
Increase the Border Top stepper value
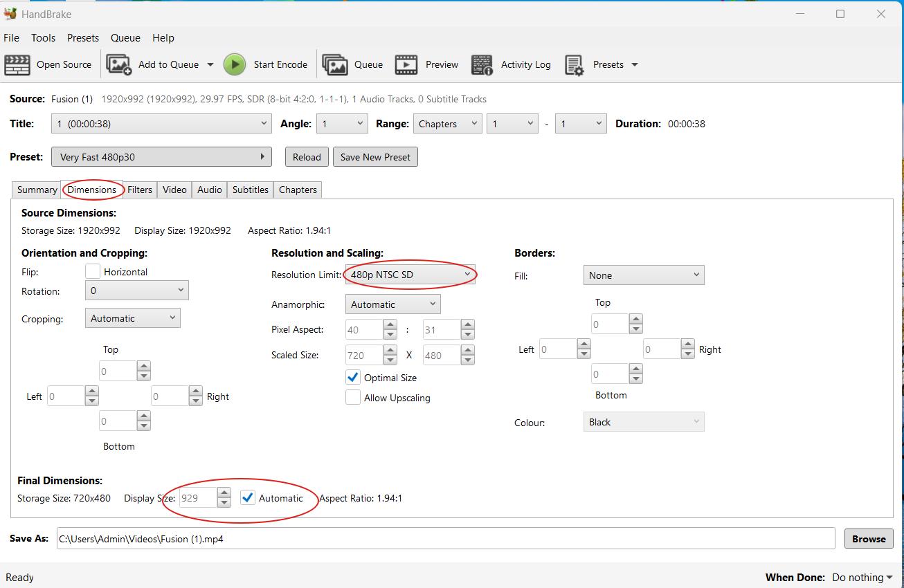click(635, 319)
